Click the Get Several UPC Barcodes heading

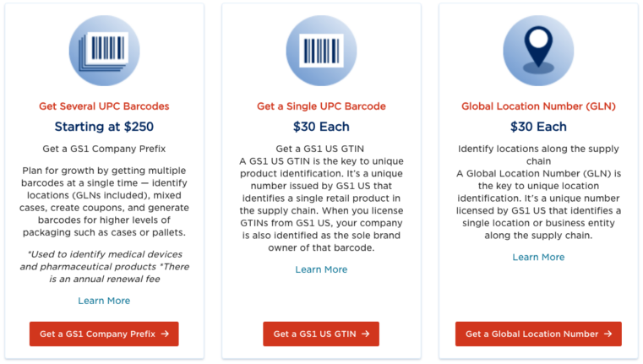click(x=104, y=106)
